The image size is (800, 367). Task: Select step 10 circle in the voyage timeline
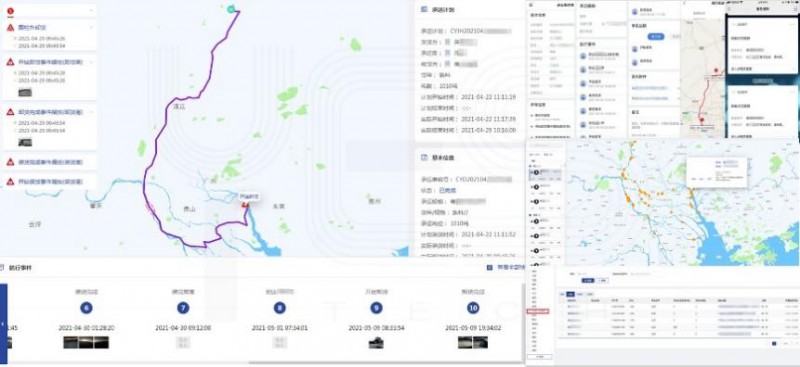click(x=473, y=308)
